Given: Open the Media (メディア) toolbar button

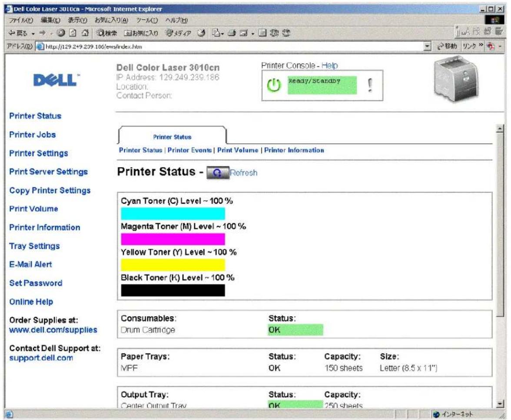Looking at the screenshot, I should coord(178,33).
